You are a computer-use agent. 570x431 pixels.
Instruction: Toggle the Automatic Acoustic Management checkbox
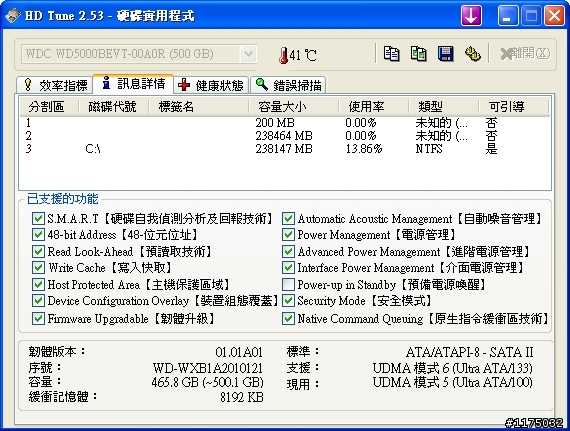tap(288, 219)
